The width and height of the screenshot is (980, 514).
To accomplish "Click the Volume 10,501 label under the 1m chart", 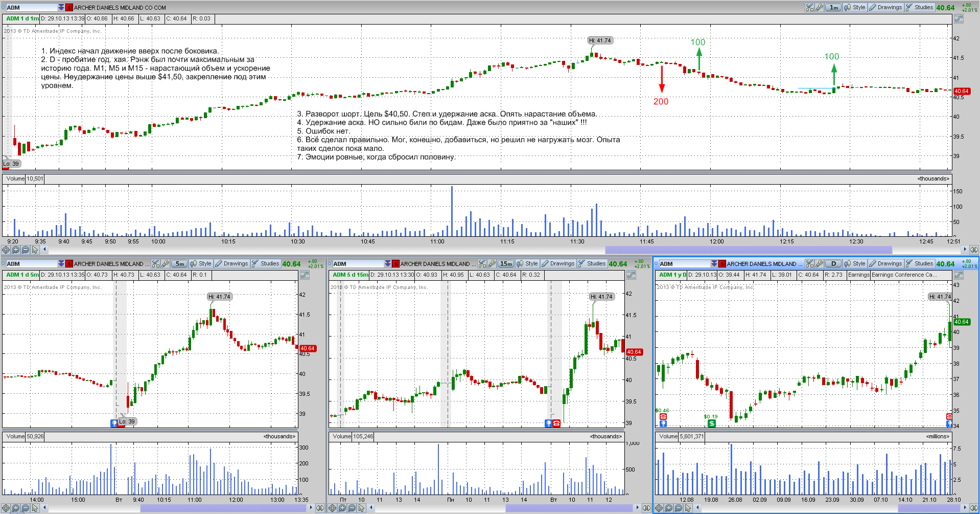I will 25,178.
